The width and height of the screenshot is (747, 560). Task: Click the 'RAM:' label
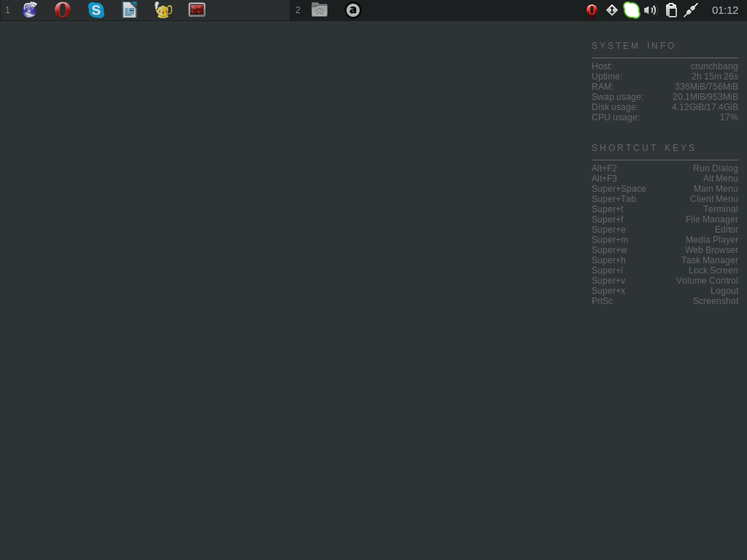[603, 87]
